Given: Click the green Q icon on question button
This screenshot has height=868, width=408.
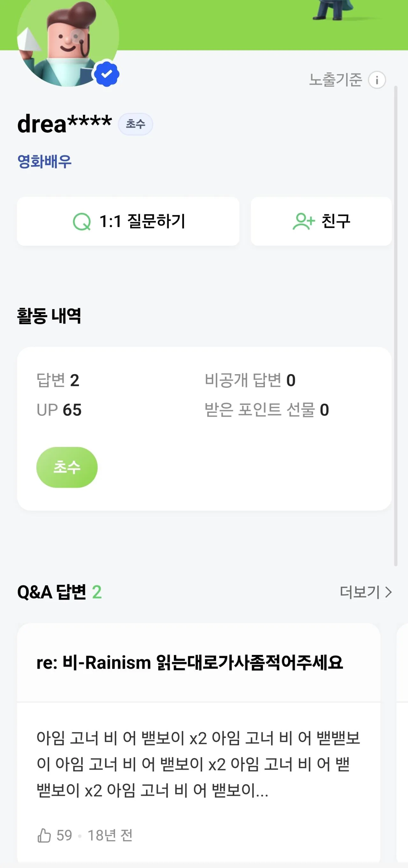Looking at the screenshot, I should [x=82, y=222].
